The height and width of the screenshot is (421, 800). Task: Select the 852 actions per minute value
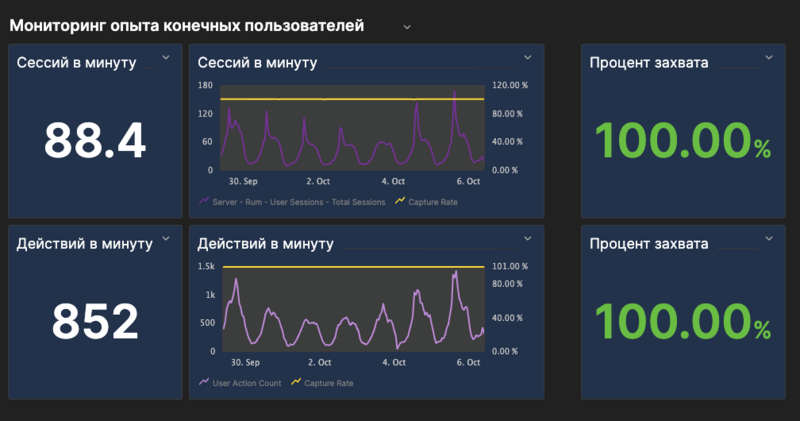click(95, 320)
